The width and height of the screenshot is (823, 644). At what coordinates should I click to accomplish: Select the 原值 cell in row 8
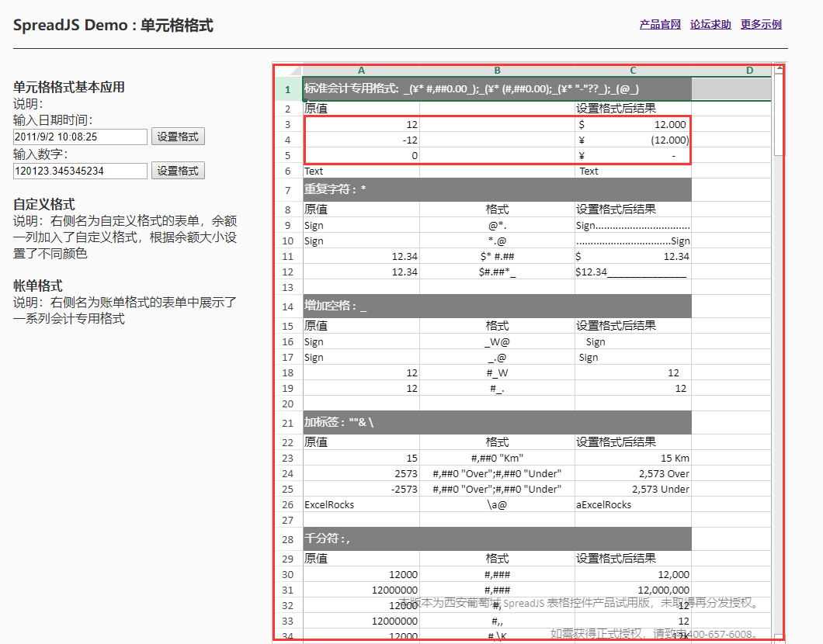click(x=361, y=209)
